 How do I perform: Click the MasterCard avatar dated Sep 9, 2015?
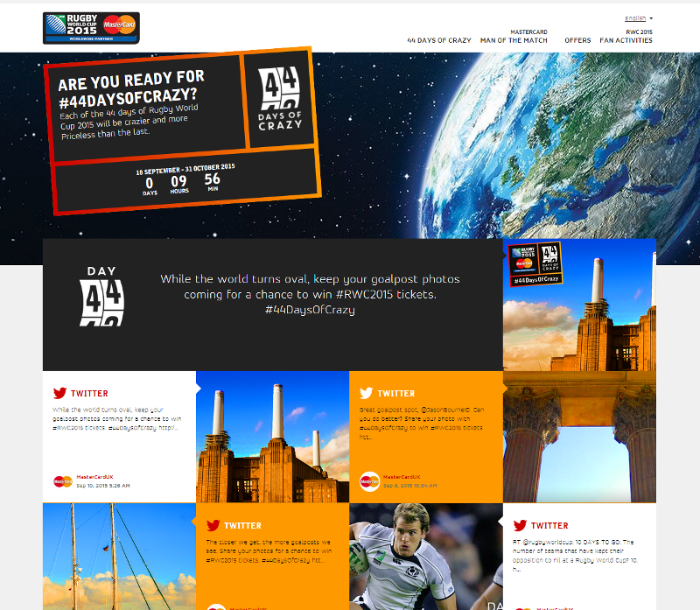pos(369,481)
